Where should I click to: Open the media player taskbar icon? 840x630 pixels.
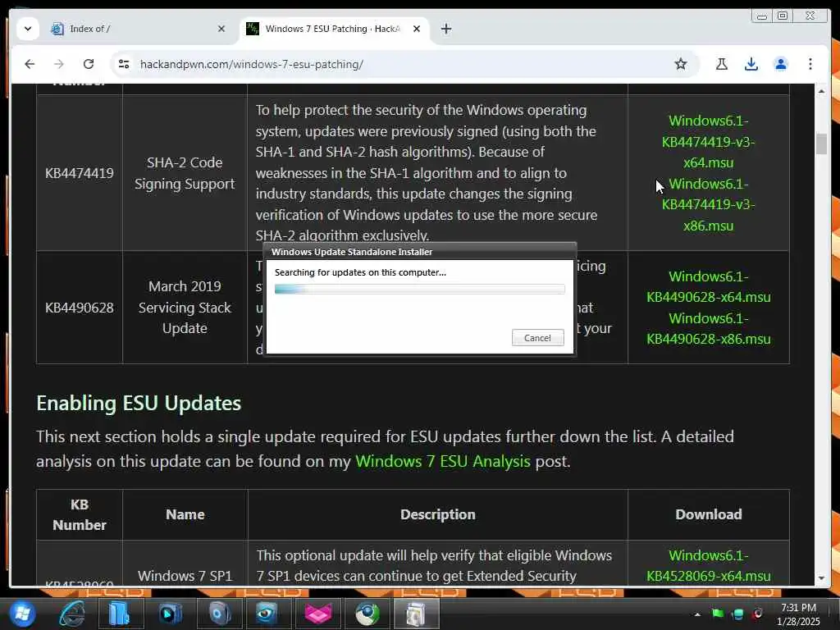(170, 614)
